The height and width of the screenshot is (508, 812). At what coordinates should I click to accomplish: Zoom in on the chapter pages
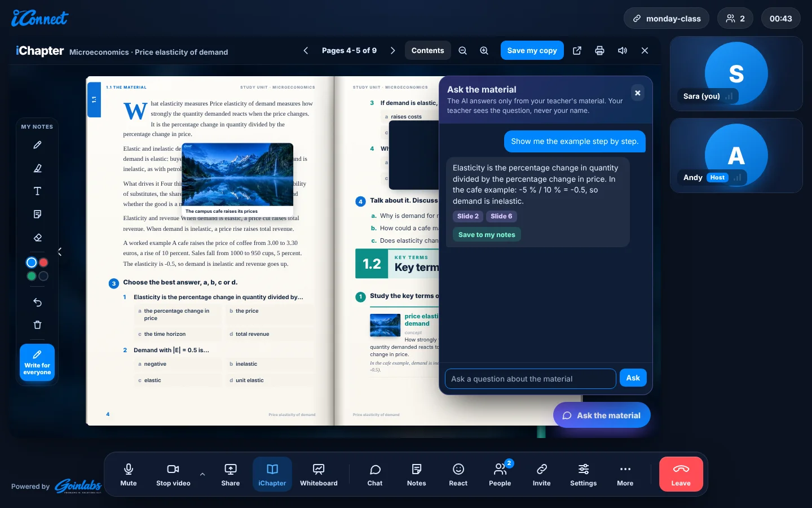[x=484, y=51]
